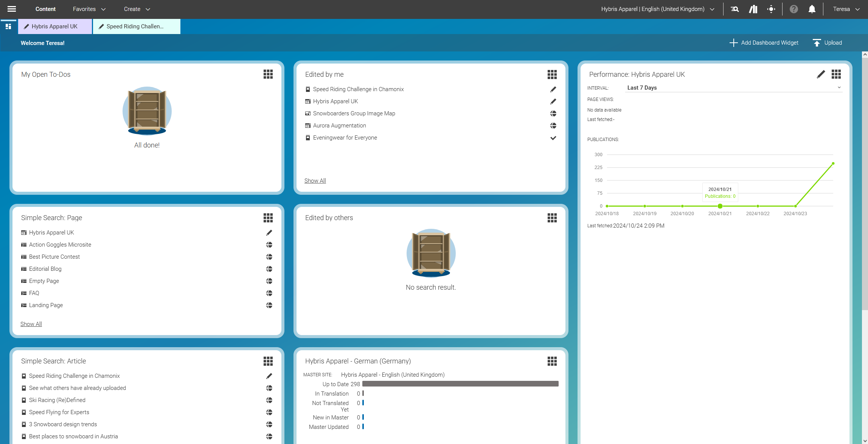The width and height of the screenshot is (868, 444).
Task: Open the Create menu
Action: pos(137,9)
